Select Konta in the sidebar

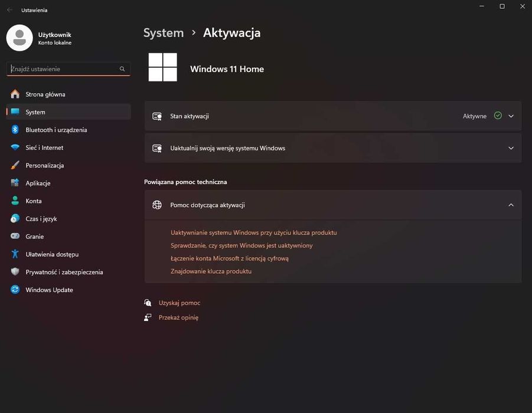(68, 201)
